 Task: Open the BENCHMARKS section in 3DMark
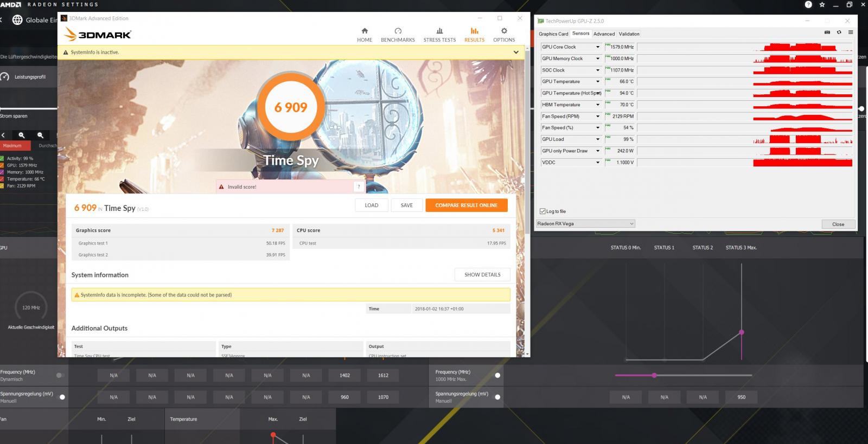click(x=398, y=35)
